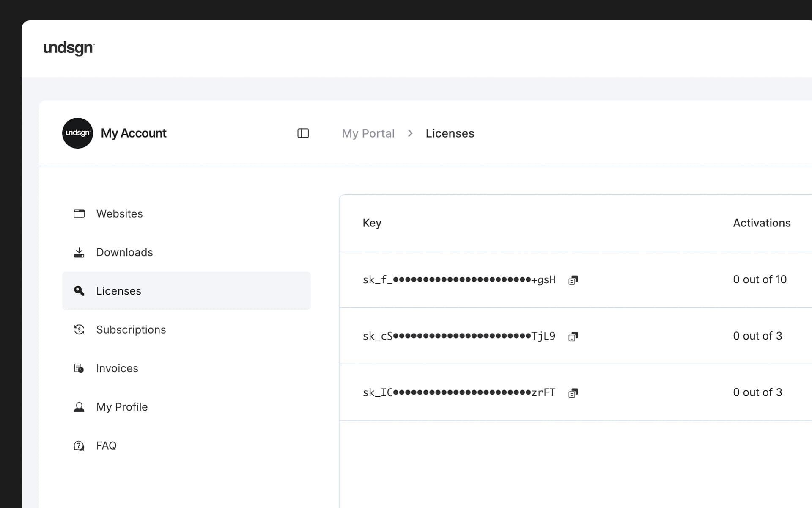Click the Key column header
Viewport: 812px width, 508px height.
[372, 223]
